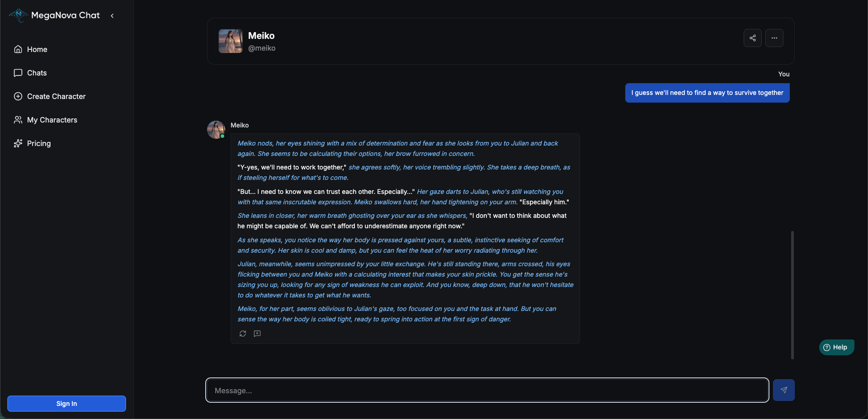Viewport: 868px width, 419px height.
Task: Go to My Characters
Action: [x=52, y=120]
